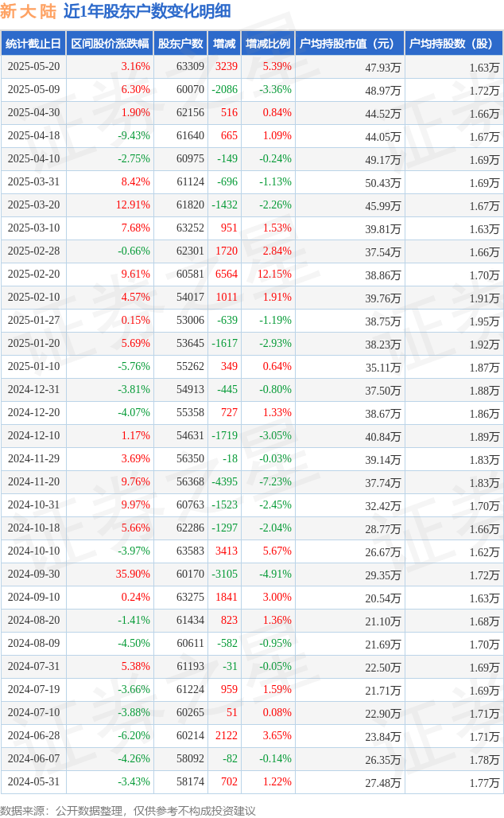The width and height of the screenshot is (504, 818).
Task: Click shareholder count 63309
Action: tap(190, 67)
